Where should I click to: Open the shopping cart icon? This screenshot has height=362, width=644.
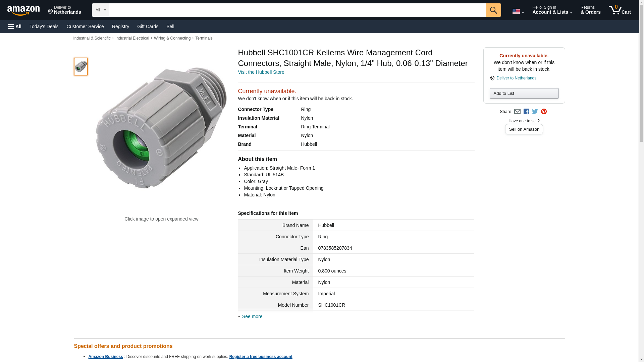tap(620, 10)
